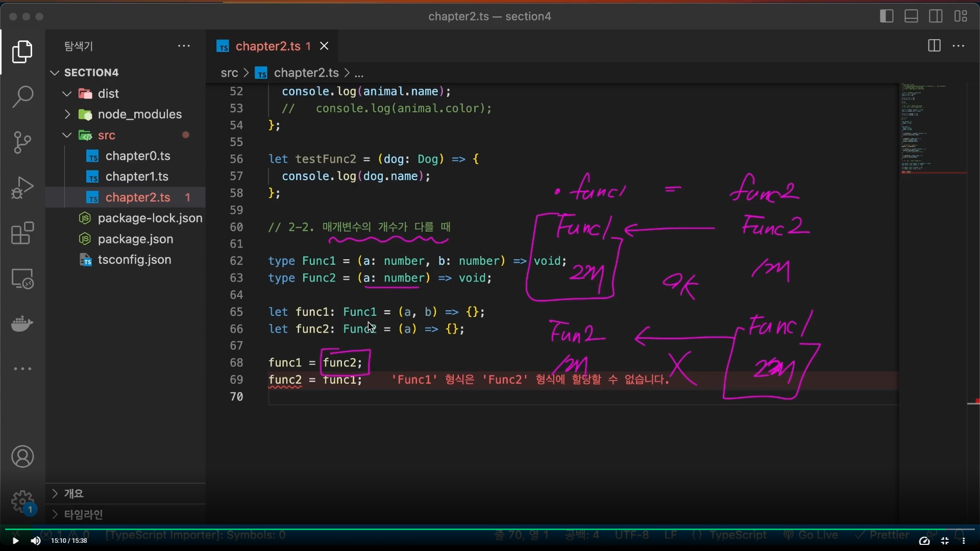Open the Manage gear settings icon
Screen dimensions: 980x551
pyautogui.click(x=22, y=502)
